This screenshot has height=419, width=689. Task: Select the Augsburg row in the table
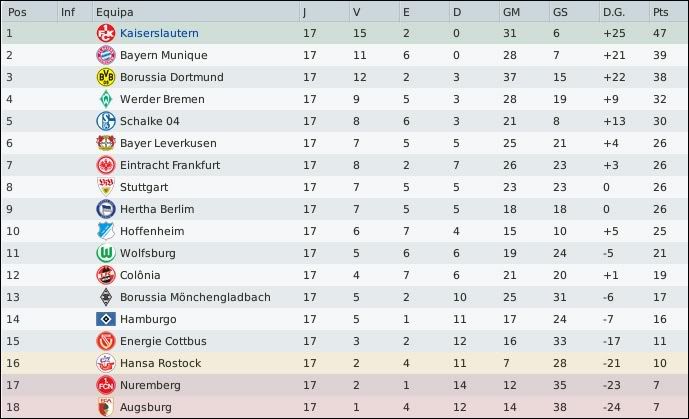click(344, 407)
